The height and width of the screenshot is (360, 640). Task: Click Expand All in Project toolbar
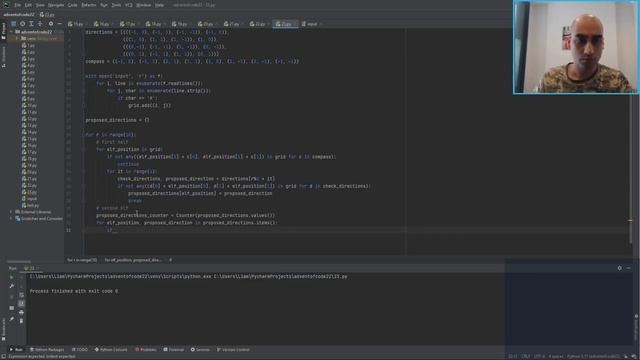(31, 24)
